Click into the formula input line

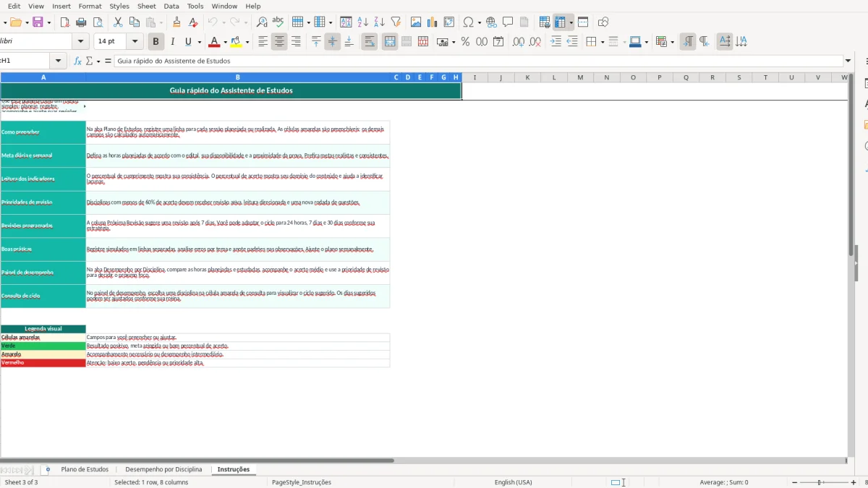pyautogui.click(x=479, y=61)
